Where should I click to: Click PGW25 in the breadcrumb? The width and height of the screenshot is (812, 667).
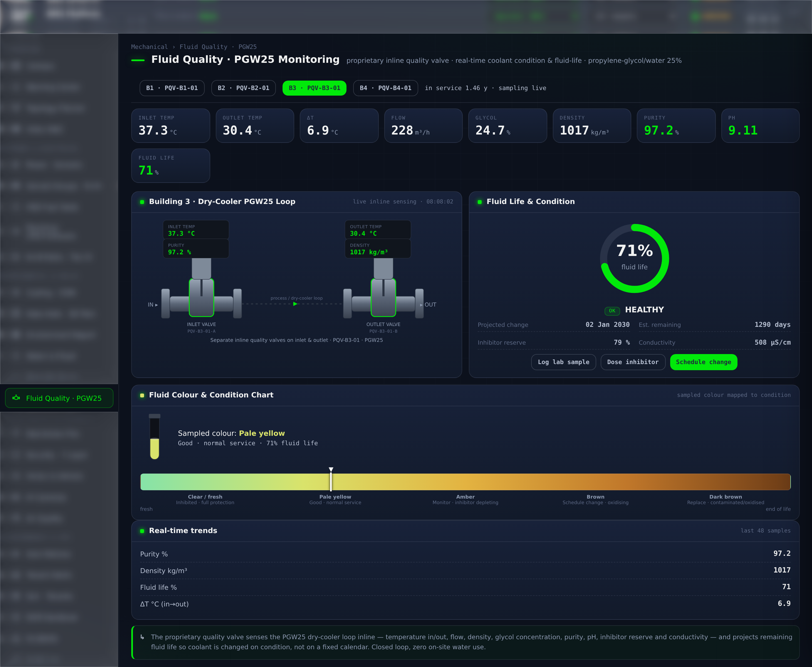coord(247,47)
